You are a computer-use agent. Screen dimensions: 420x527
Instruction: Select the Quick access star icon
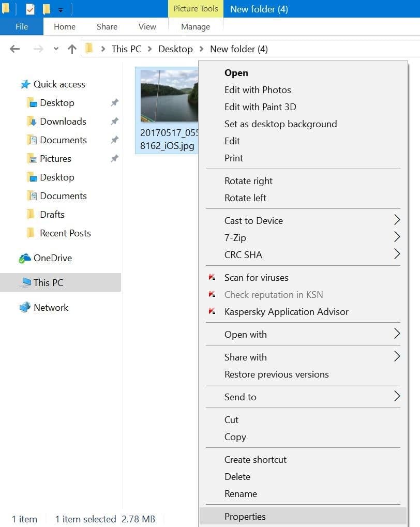tap(24, 84)
